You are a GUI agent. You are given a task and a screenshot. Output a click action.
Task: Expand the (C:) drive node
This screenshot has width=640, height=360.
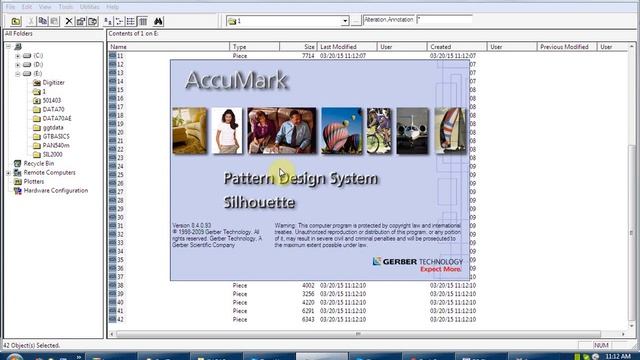[x=18, y=56]
